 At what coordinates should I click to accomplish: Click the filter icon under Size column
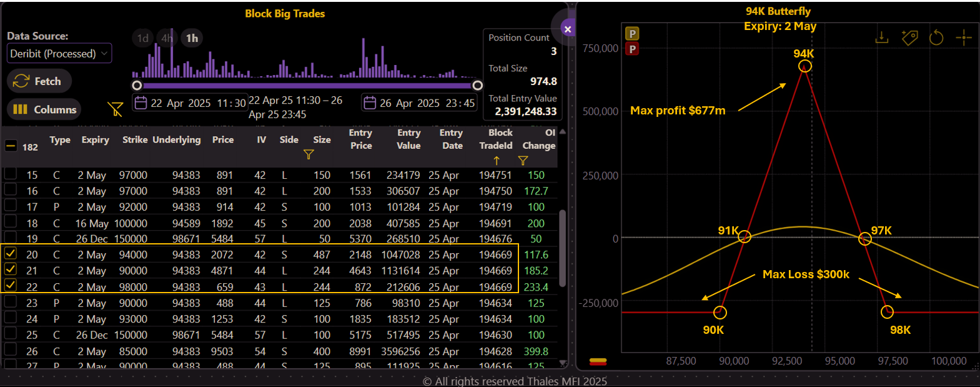tap(309, 154)
